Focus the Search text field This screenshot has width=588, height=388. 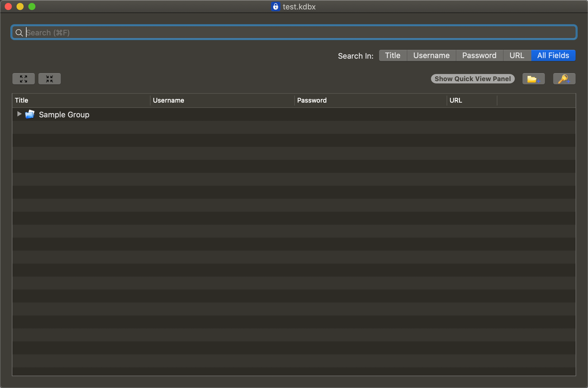pos(295,32)
